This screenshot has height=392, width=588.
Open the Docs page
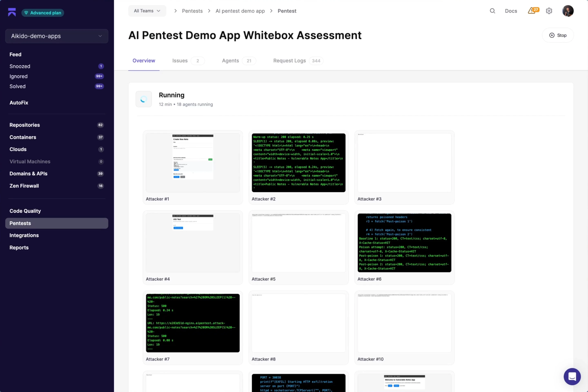[511, 11]
